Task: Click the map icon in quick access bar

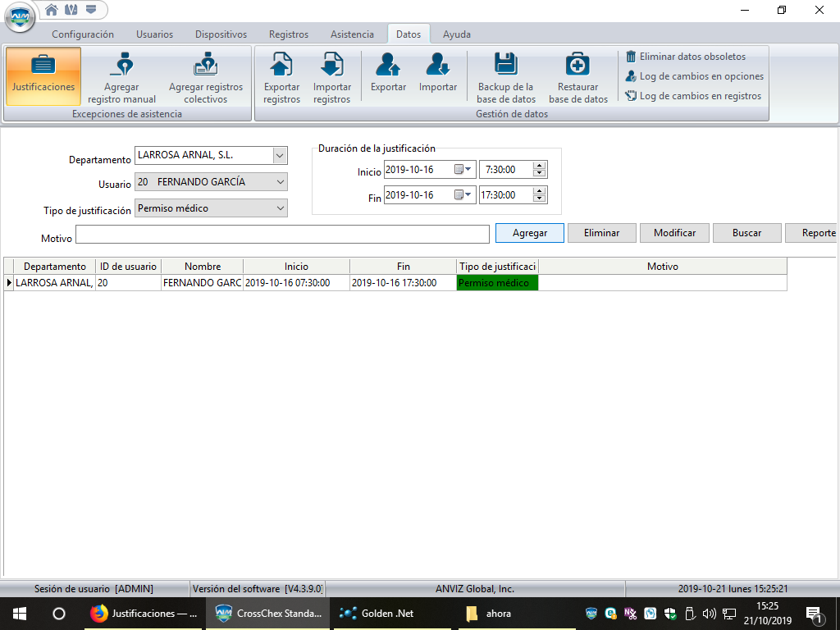Action: point(71,10)
